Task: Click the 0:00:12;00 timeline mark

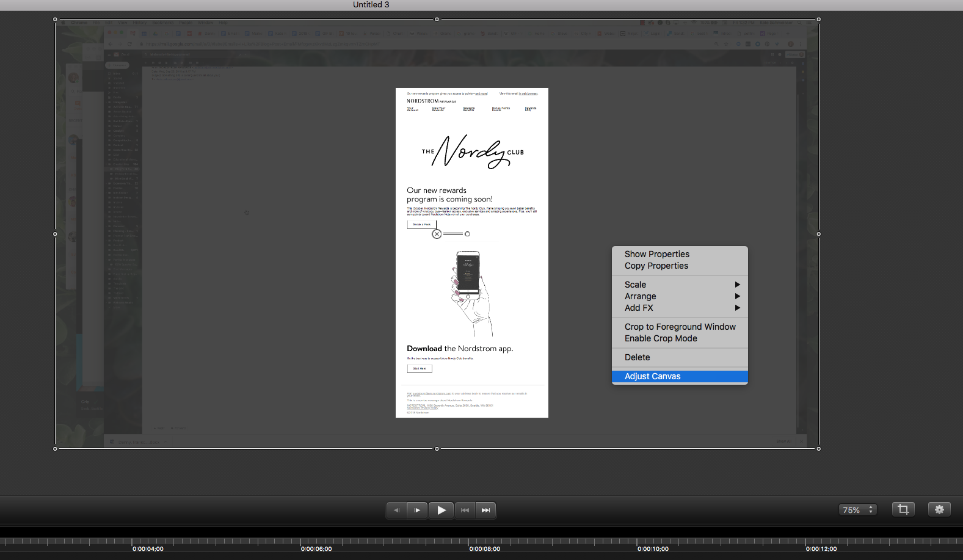Action: tap(821, 549)
